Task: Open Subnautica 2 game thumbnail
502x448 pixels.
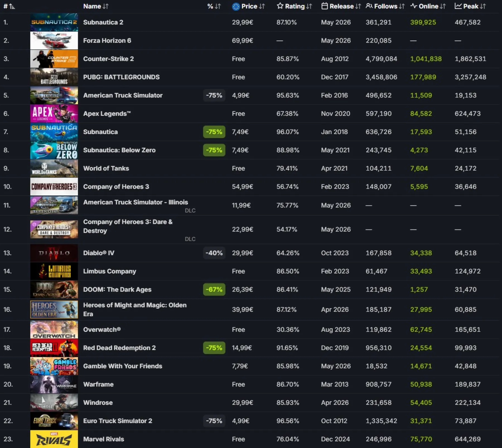Action: coord(54,22)
